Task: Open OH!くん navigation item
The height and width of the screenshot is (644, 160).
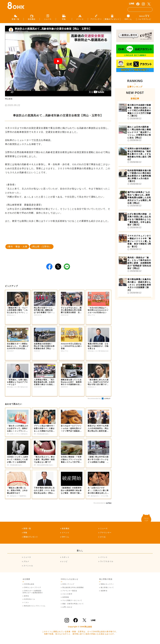Action: pyautogui.click(x=128, y=17)
